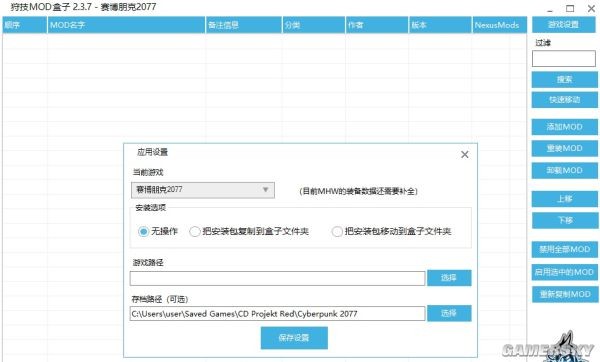Open the 当前游戏 dropdown showing 赛博朋克2077

coord(203,190)
